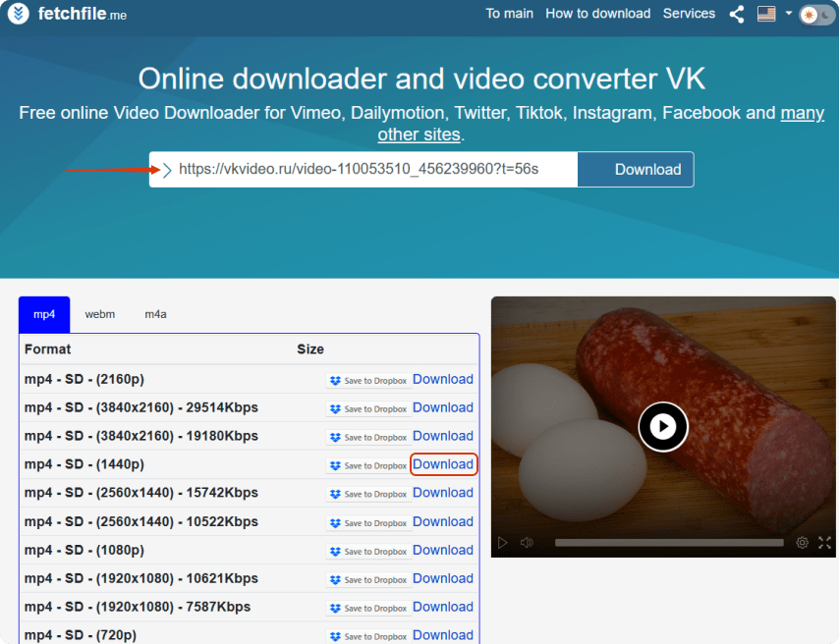
Task: Mute the video with speaker icon
Action: (527, 543)
